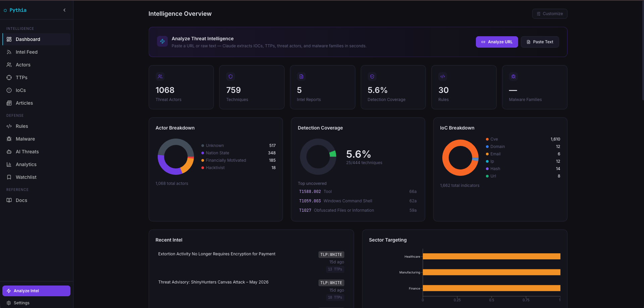
Task: Select the T1588.002 Tool uncovered technique
Action: pos(358,192)
